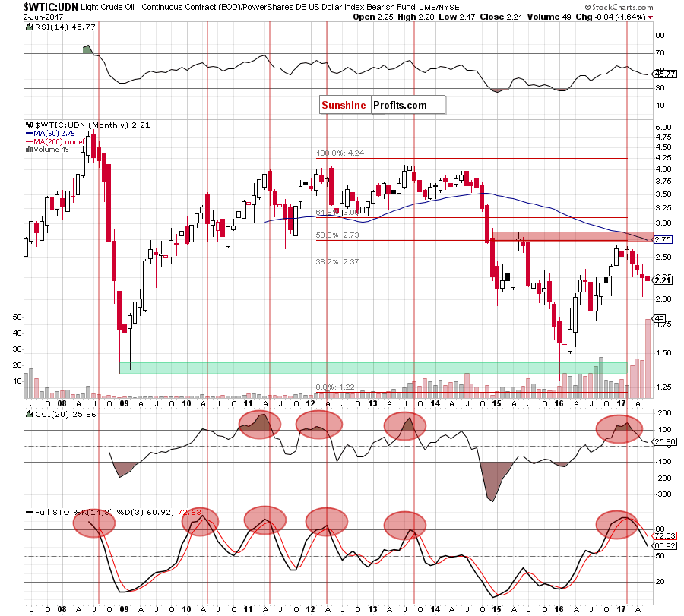Click the RSI(14) 45.77 indicator label
Viewport: 684px width, 616px height.
[65, 27]
